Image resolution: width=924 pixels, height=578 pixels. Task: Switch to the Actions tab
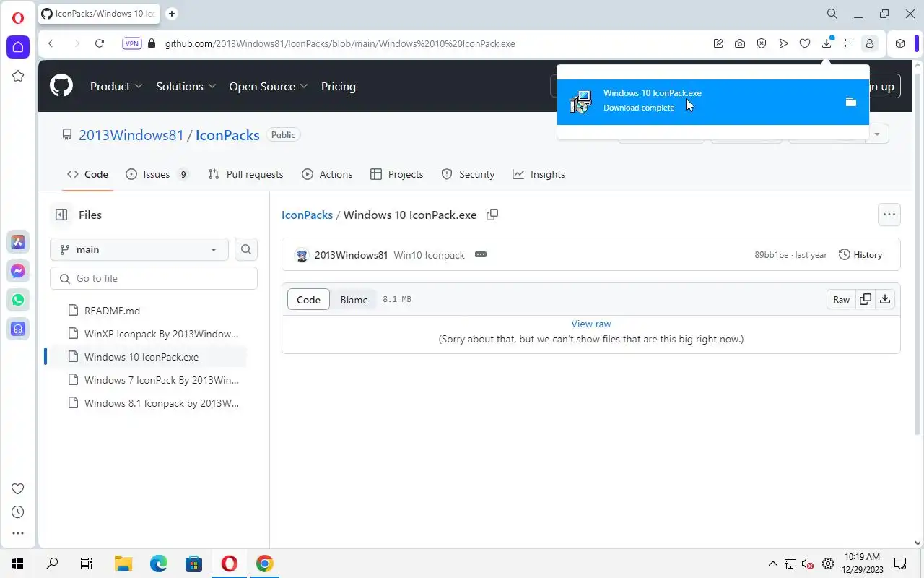327,174
